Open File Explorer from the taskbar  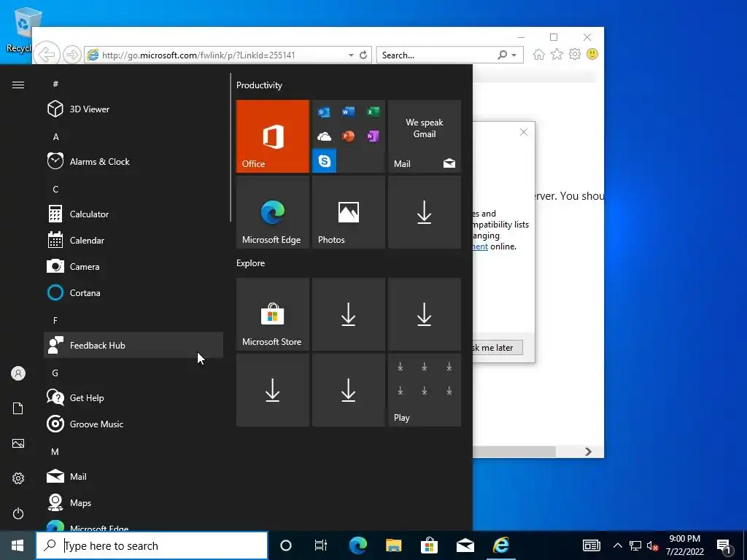pos(393,545)
